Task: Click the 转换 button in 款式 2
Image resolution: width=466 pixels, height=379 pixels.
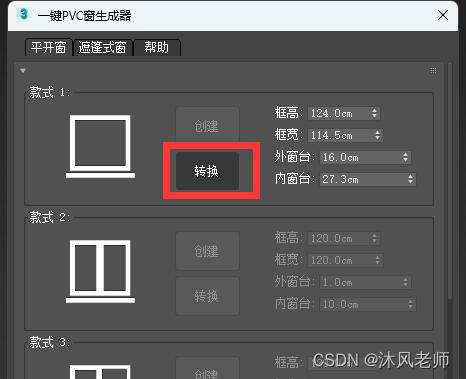Action: pos(207,296)
